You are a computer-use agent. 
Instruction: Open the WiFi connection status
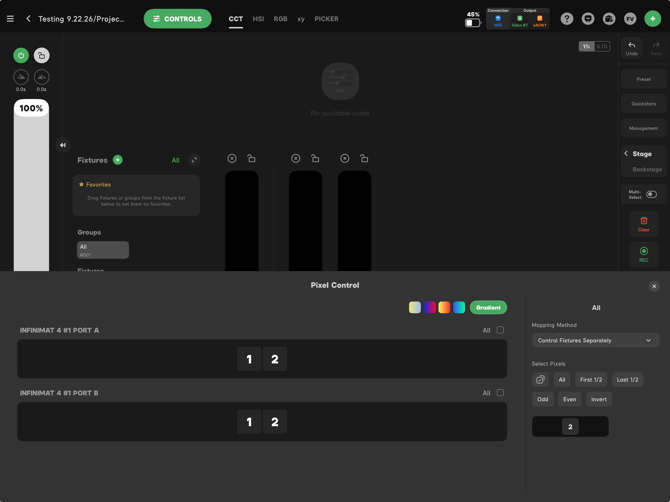[x=498, y=21]
